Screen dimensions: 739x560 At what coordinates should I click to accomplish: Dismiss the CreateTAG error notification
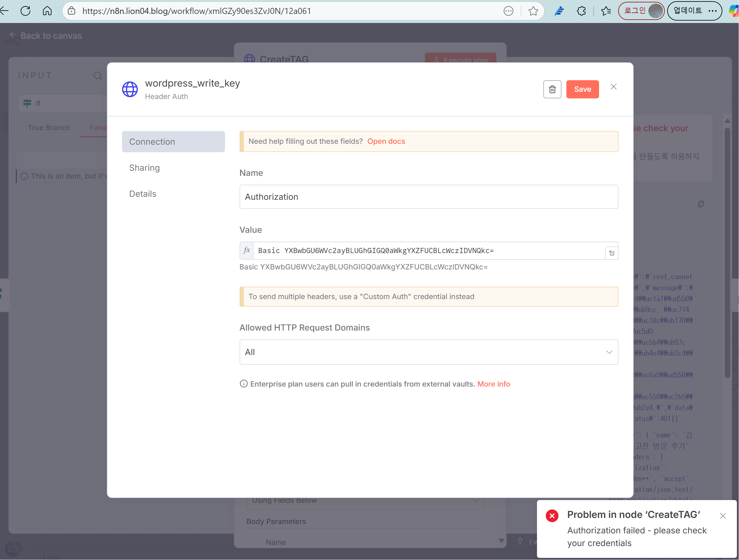[723, 516]
